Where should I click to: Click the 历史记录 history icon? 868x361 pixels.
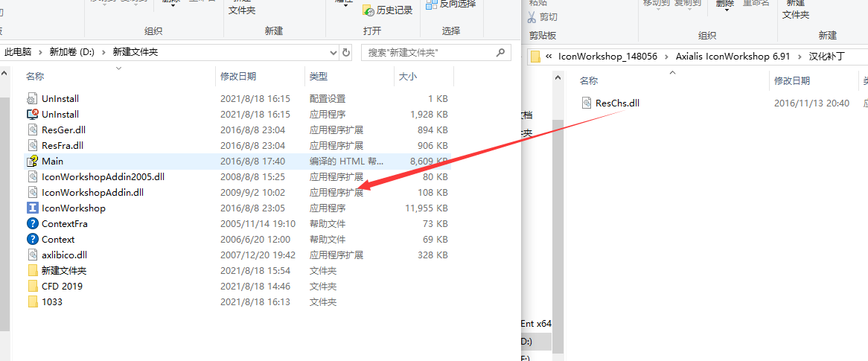tap(368, 10)
